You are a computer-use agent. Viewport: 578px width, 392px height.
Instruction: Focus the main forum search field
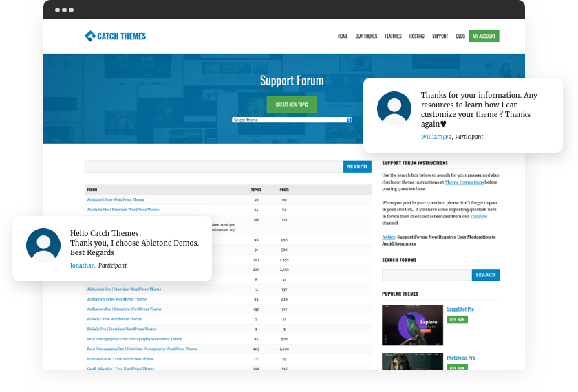point(213,166)
